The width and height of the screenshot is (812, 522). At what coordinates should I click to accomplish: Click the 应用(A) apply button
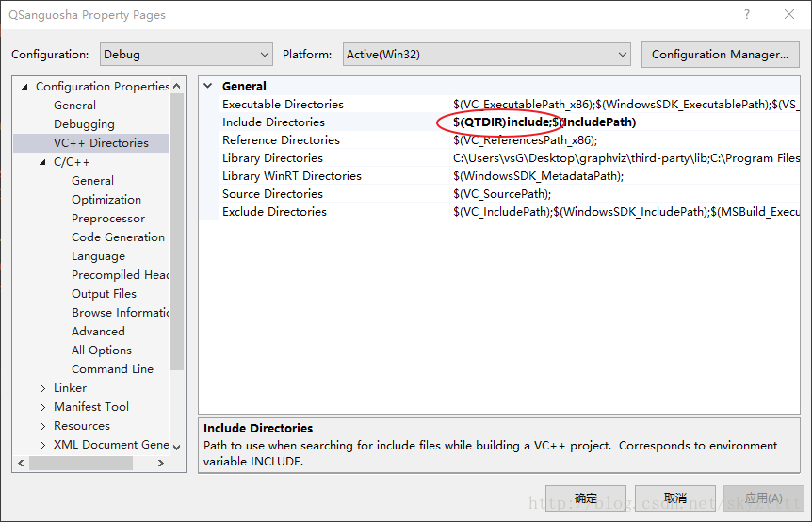764,498
